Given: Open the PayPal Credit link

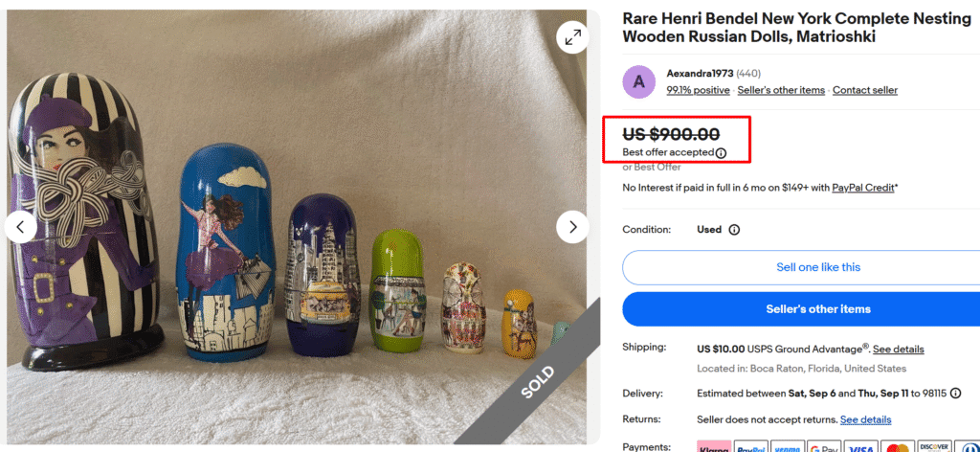Looking at the screenshot, I should coord(864,187).
